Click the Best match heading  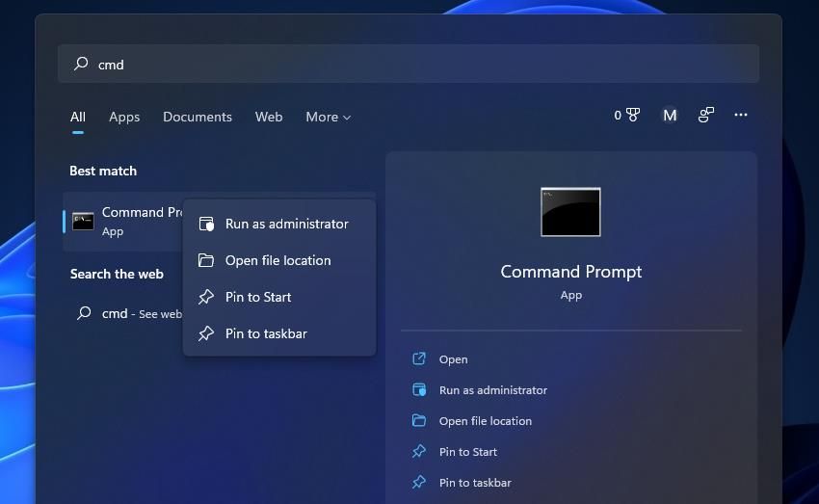click(103, 171)
